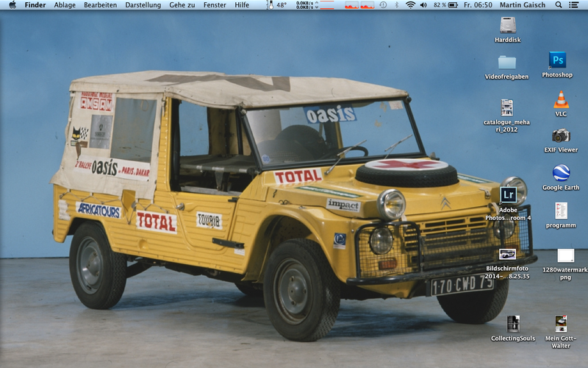The image size is (588, 368).
Task: Select the Bildschirmfoto 2014 screenshot thumbnail
Action: (x=507, y=254)
